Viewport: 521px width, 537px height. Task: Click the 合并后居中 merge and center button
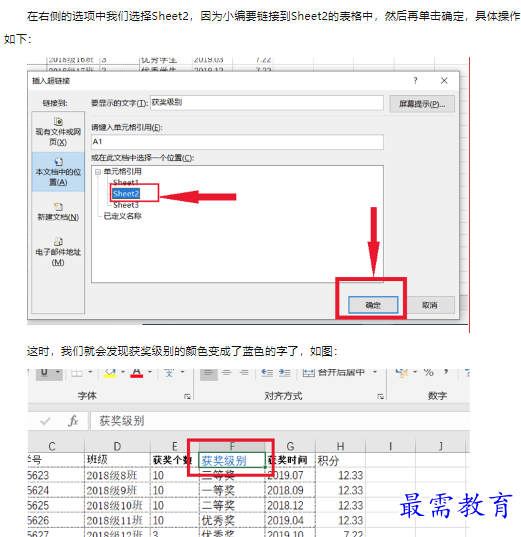334,372
